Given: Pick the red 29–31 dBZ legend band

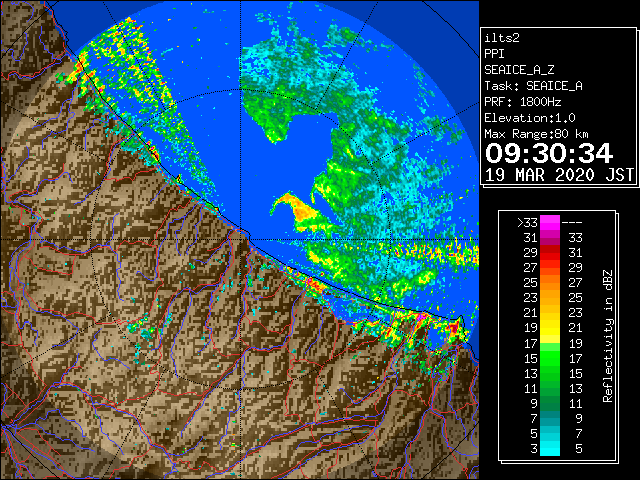Looking at the screenshot, I should [550, 253].
